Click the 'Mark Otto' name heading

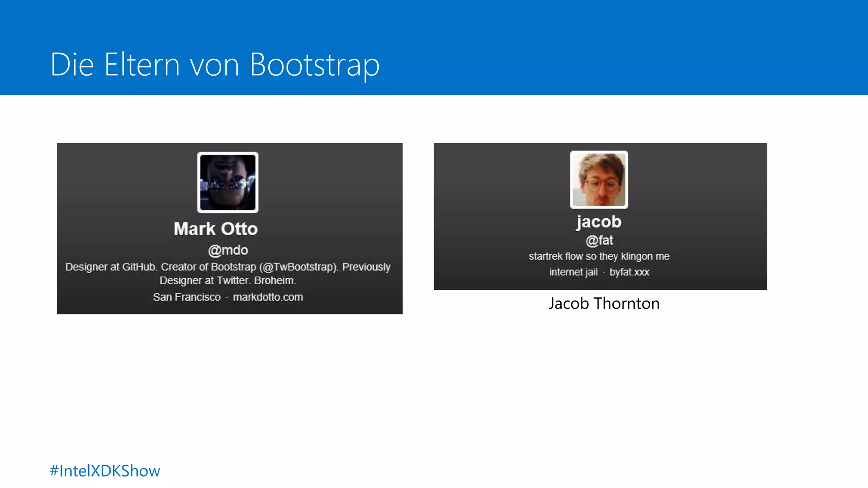click(x=216, y=229)
